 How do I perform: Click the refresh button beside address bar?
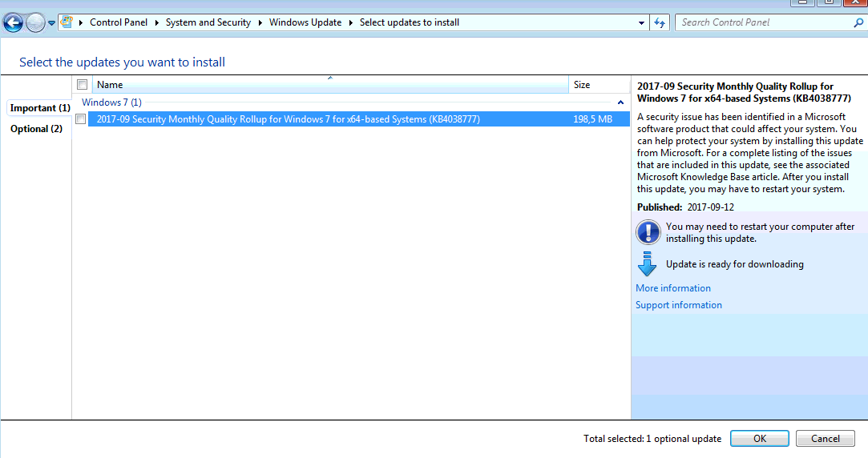click(660, 22)
